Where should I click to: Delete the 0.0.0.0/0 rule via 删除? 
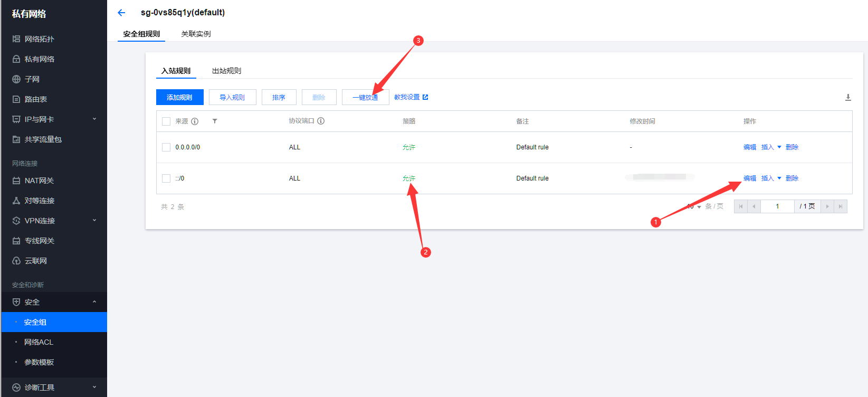point(792,147)
